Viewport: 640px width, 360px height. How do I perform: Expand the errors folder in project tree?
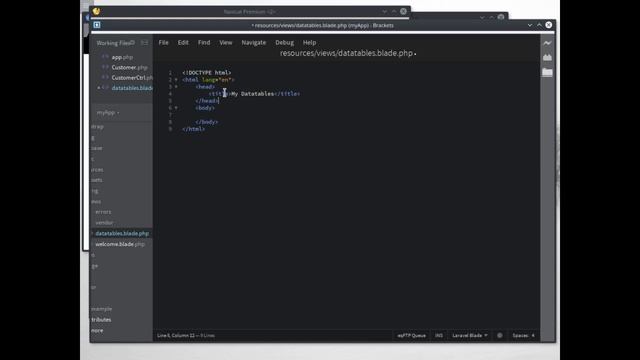click(x=103, y=212)
